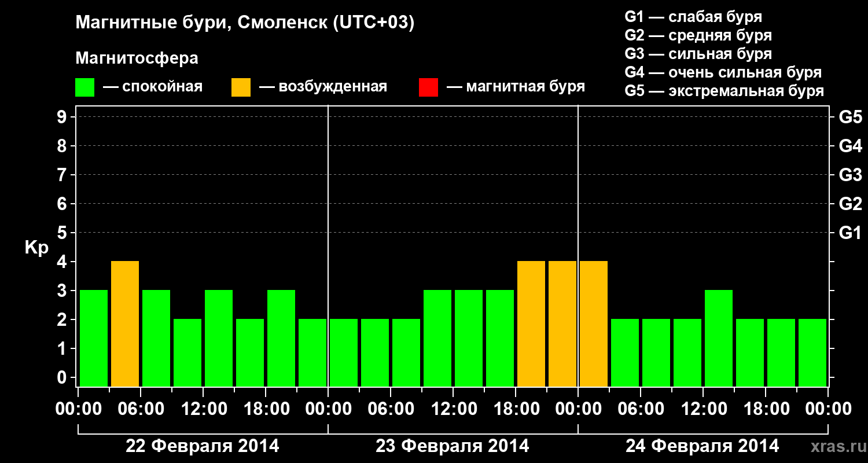The image size is (868, 463).
Task: Click the right-axis 'G5' storm level label
Action: (x=850, y=117)
